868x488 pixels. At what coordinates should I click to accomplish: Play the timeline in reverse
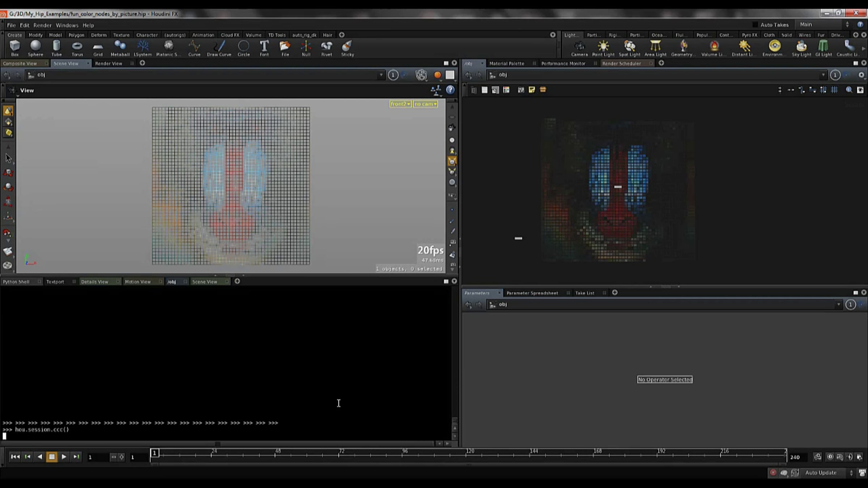[x=40, y=457]
